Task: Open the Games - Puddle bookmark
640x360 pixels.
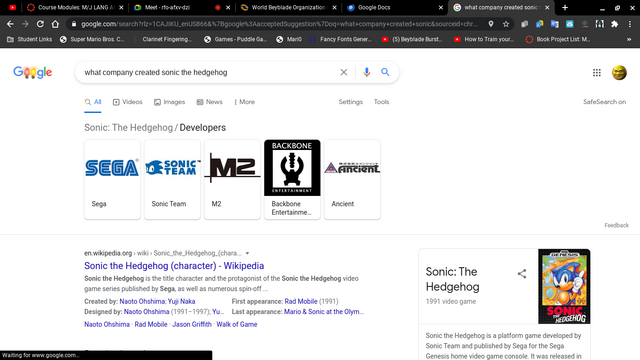Action: click(x=236, y=39)
